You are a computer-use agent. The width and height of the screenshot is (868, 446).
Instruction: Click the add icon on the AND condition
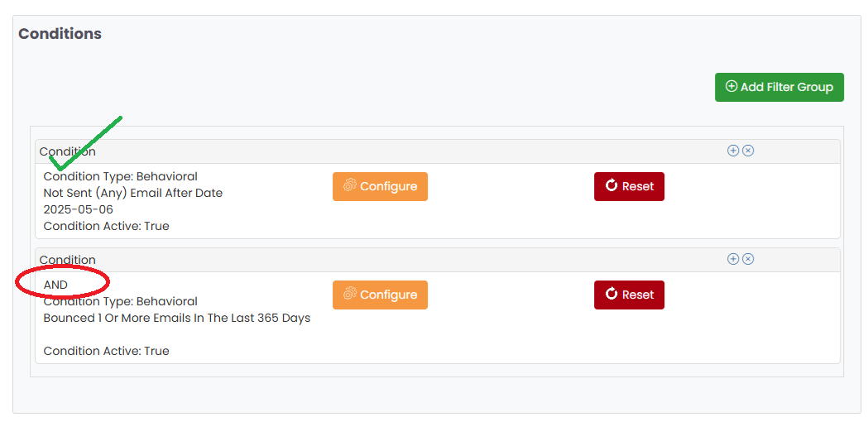(x=732, y=259)
